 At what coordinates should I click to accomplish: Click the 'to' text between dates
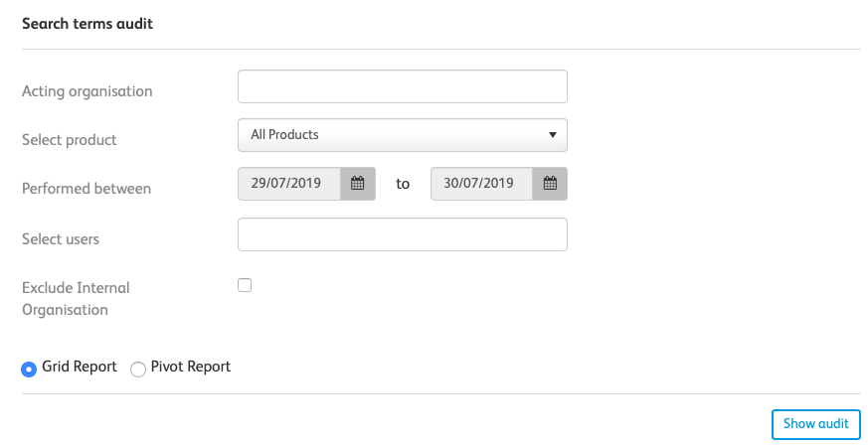[x=403, y=184]
